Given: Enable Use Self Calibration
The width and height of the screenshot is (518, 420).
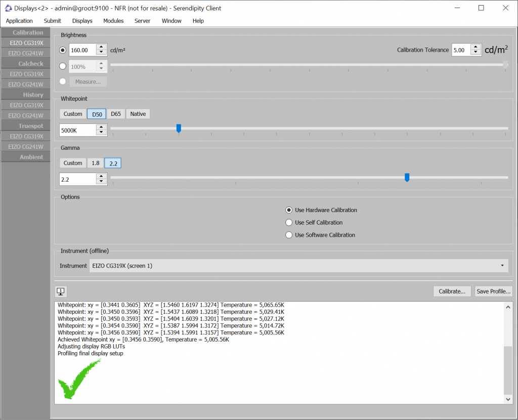Looking at the screenshot, I should click(289, 222).
